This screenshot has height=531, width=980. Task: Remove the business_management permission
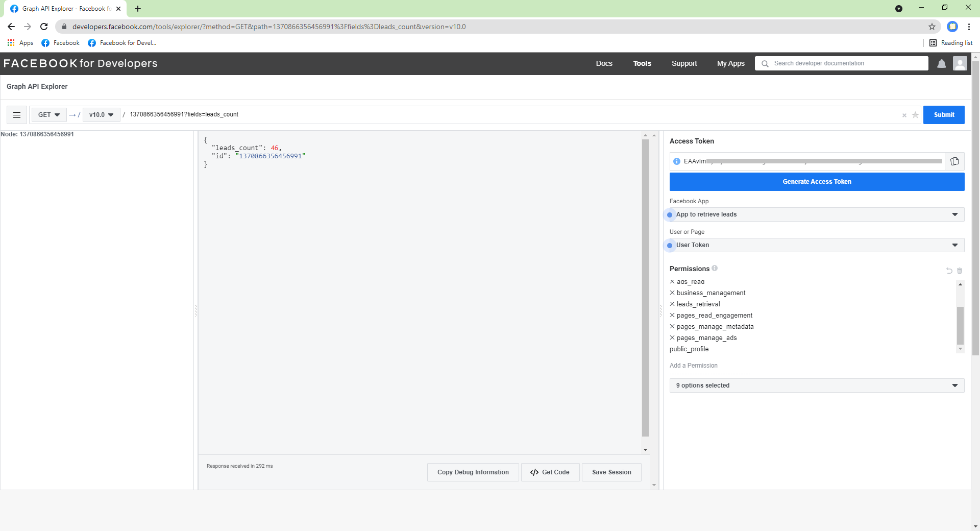pyautogui.click(x=672, y=293)
